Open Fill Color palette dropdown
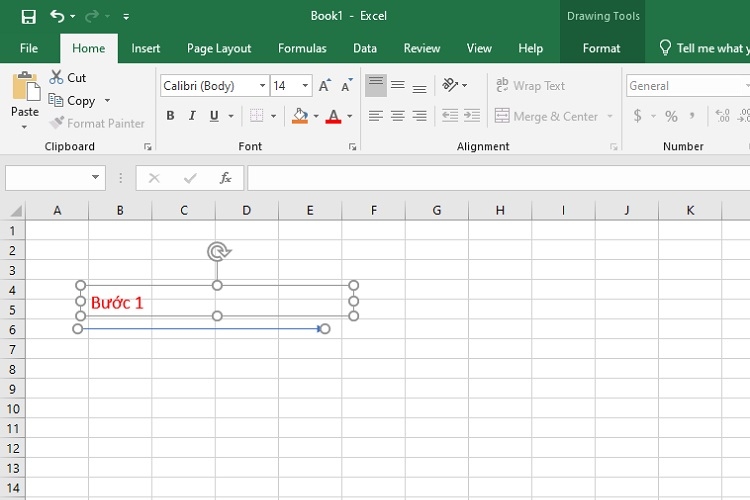750x500 pixels. pos(316,116)
